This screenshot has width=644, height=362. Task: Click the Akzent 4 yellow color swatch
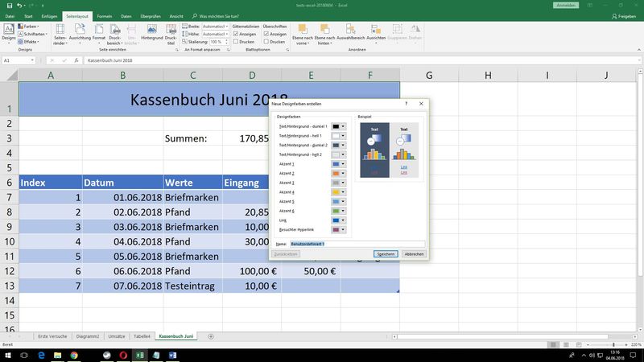336,192
